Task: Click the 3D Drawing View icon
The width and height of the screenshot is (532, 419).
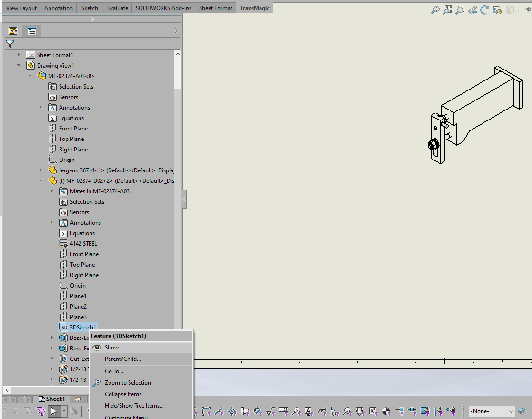Action: click(x=497, y=10)
